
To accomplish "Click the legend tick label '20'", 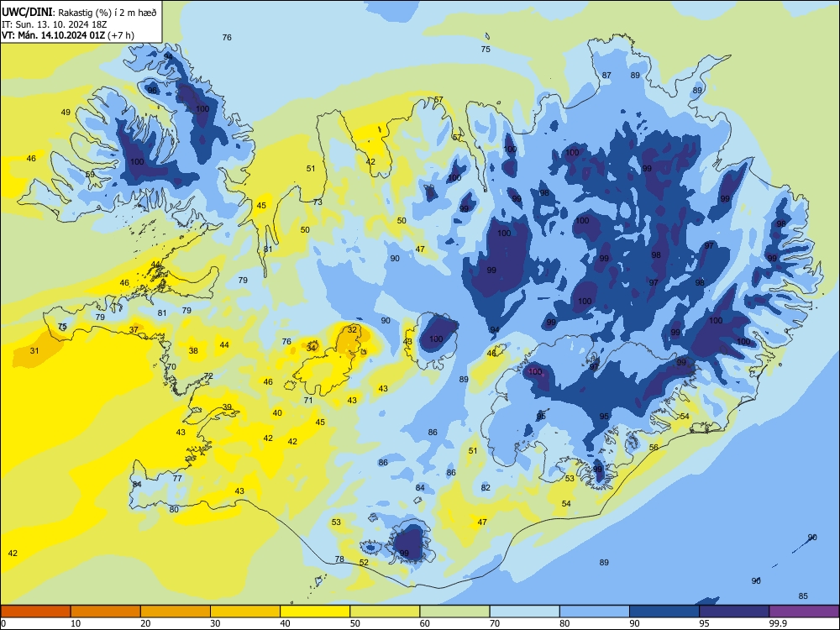I will pos(145,623).
